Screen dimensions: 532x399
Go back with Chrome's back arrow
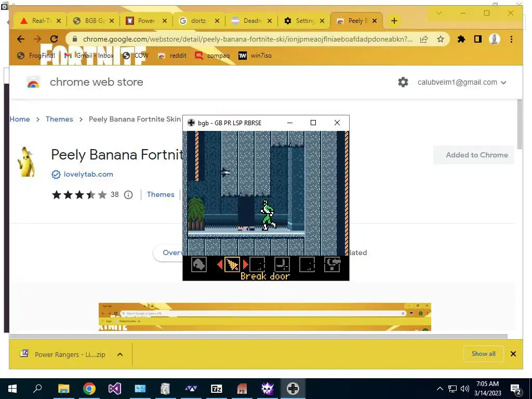click(x=21, y=39)
